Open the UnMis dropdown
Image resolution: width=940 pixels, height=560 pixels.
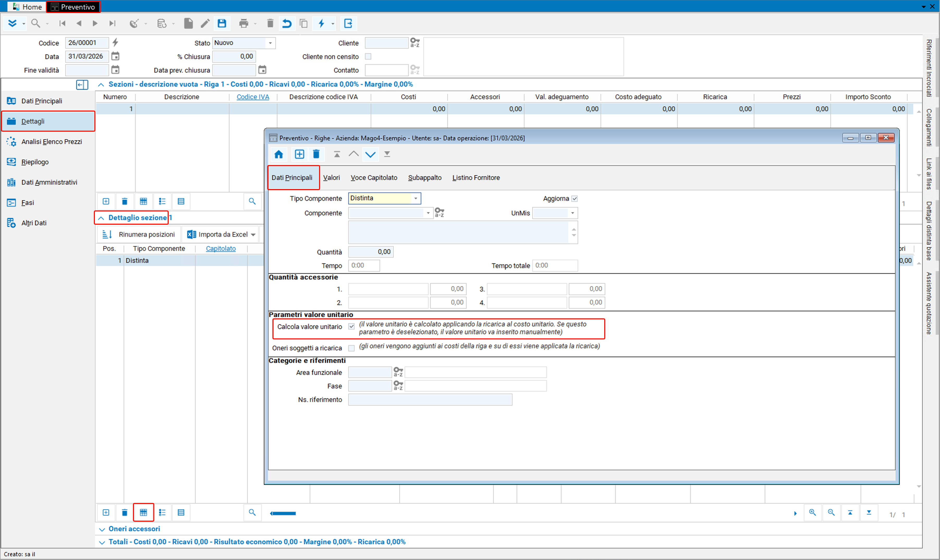tap(572, 213)
